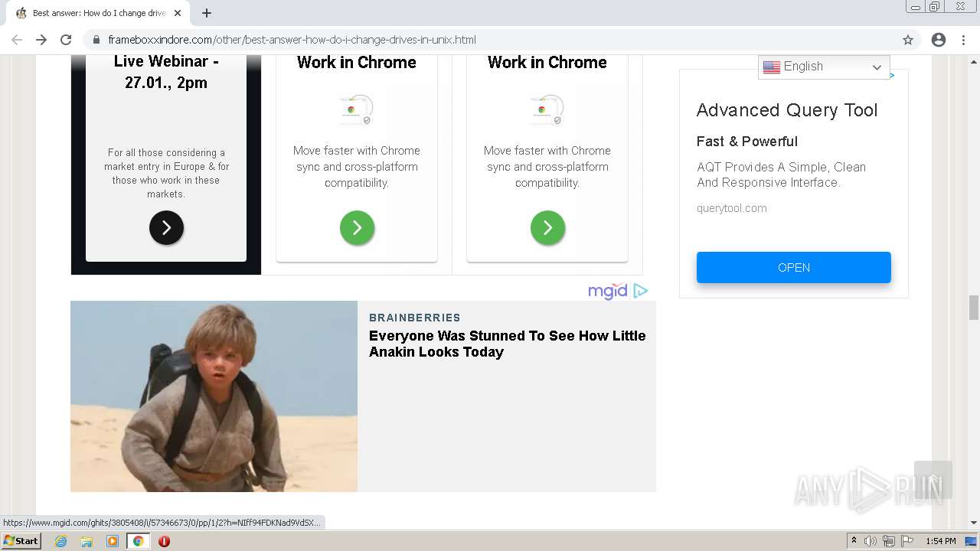The image size is (980, 551).
Task: Click the browser Back arrow
Action: 17,40
